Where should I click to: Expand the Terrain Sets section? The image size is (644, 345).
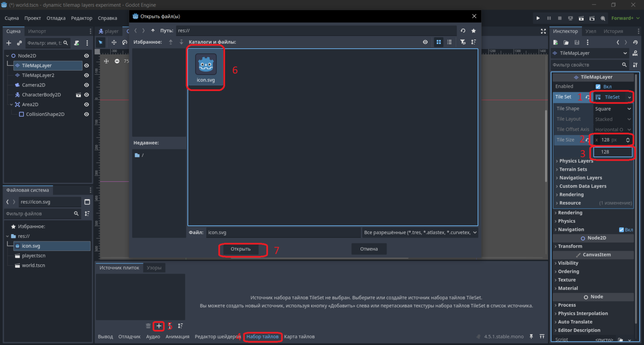click(x=573, y=169)
